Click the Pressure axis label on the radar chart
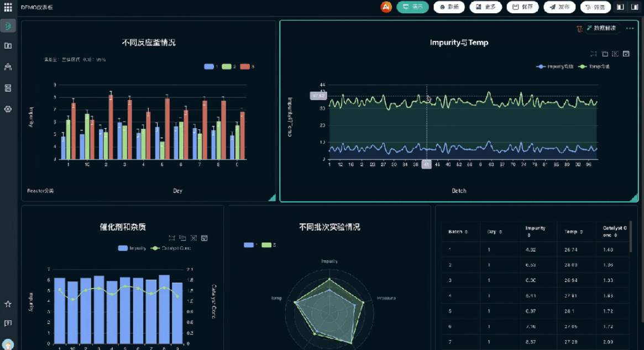This screenshot has height=350, width=644. point(386,298)
